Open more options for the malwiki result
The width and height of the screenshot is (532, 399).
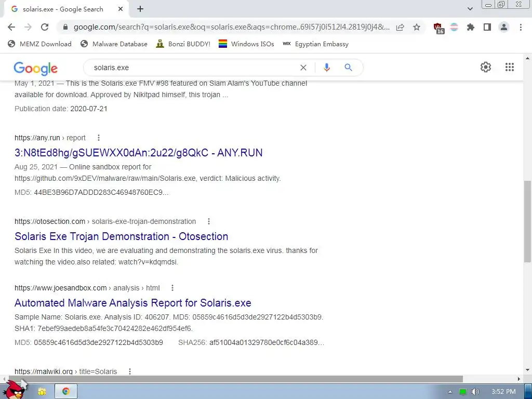(x=129, y=371)
